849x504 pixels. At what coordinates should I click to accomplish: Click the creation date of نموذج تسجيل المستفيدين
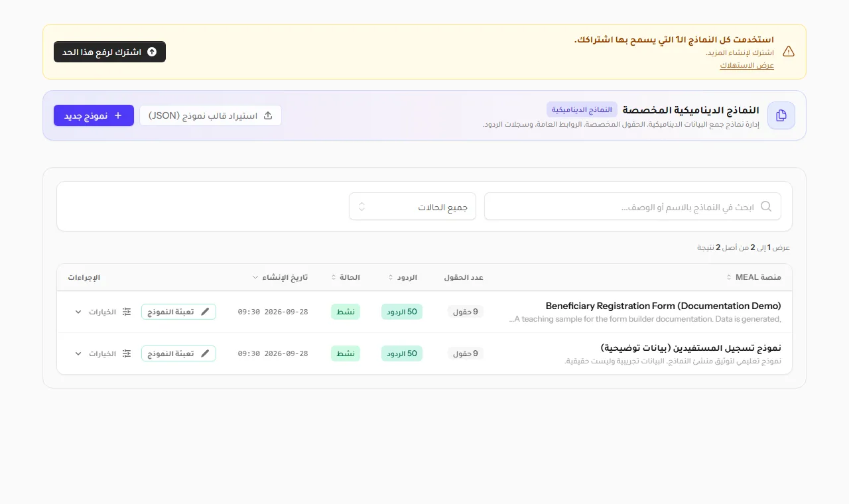coord(273,353)
